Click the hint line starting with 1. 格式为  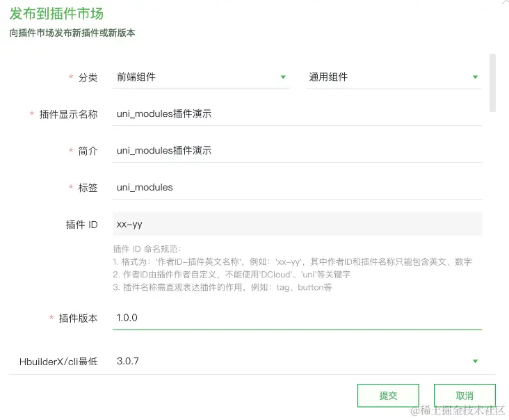pos(292,261)
